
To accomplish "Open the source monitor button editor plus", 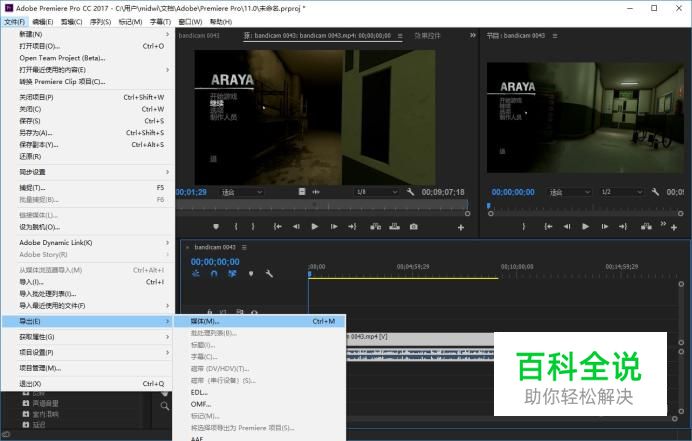I will pyautogui.click(x=461, y=228).
